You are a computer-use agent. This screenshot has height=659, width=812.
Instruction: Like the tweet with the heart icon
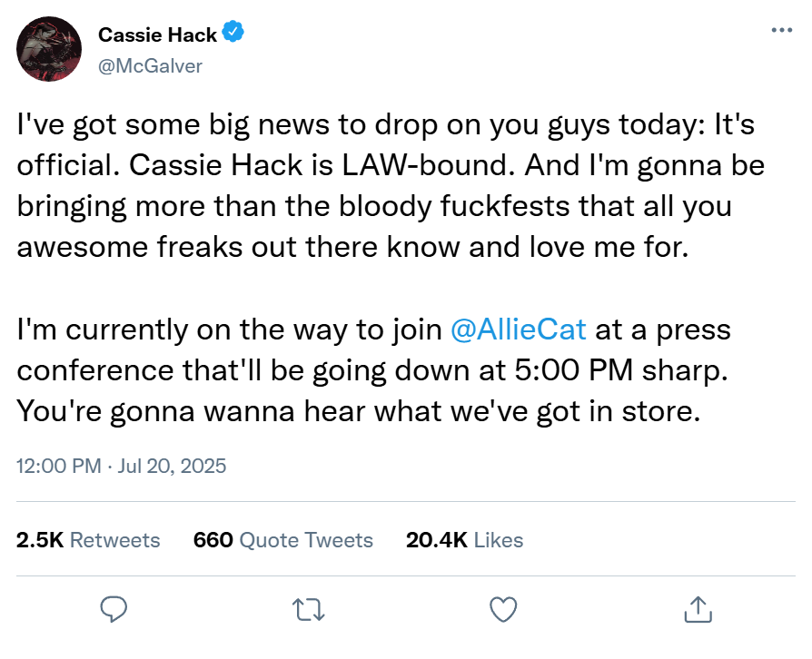(x=502, y=608)
